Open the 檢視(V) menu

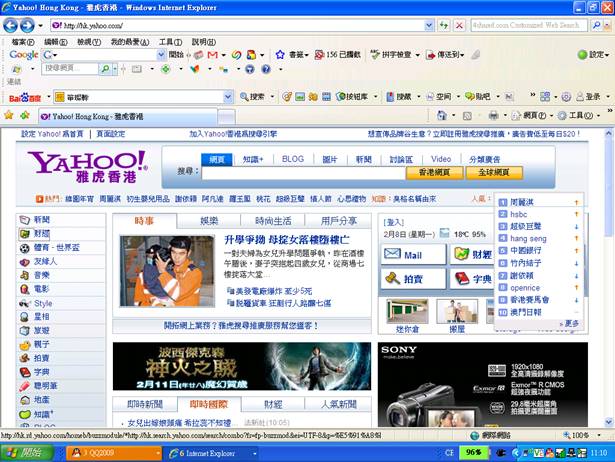click(x=89, y=42)
